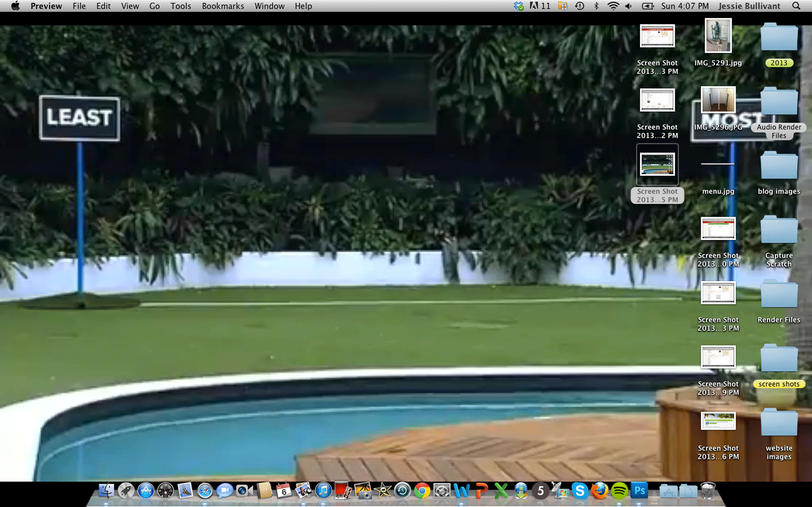
Task: Open Documents folder stack in Dock
Action: pyautogui.click(x=688, y=491)
